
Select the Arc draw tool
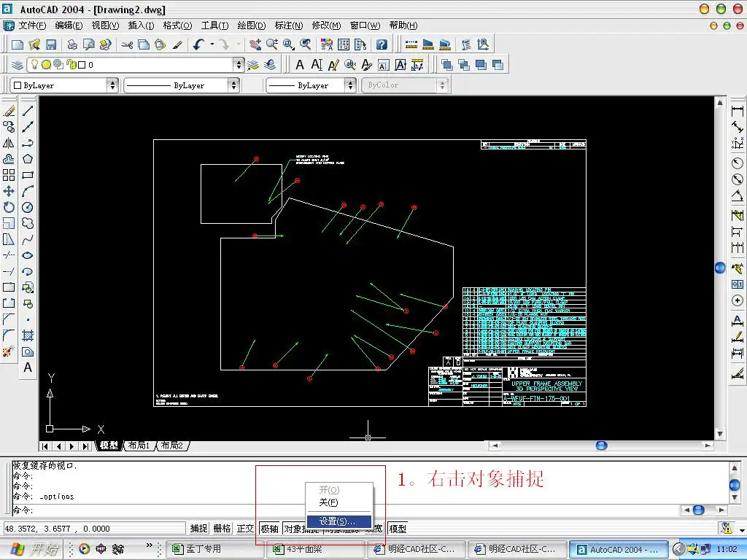pyautogui.click(x=28, y=191)
